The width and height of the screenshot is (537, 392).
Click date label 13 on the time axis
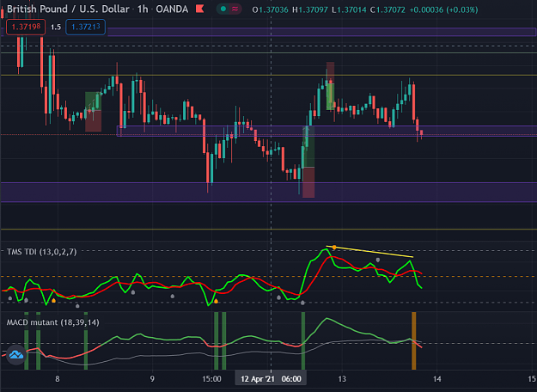(x=342, y=379)
